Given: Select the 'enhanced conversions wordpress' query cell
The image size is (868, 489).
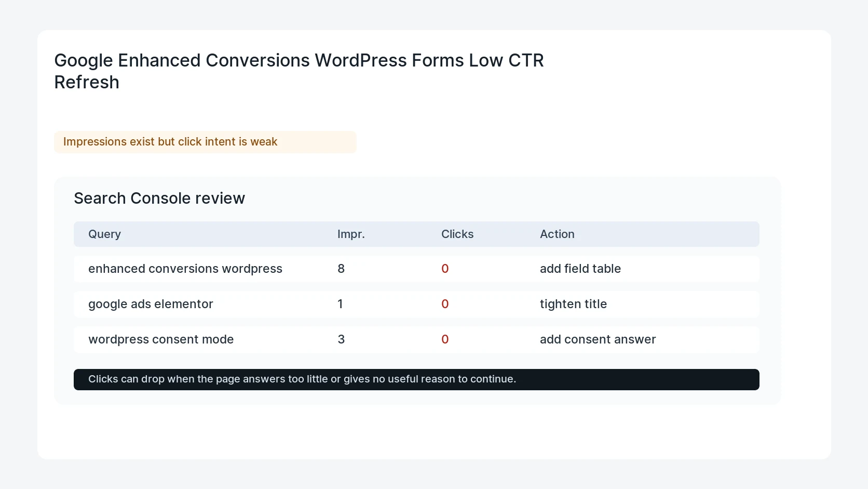Looking at the screenshot, I should (185, 269).
